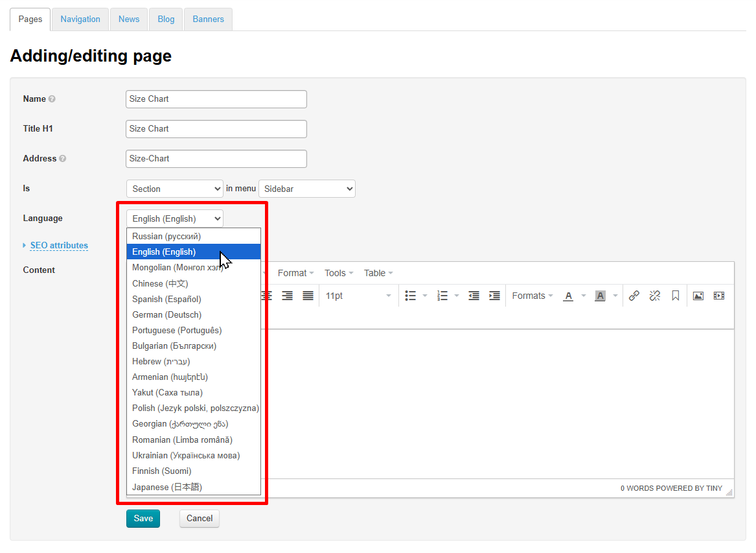The height and width of the screenshot is (553, 756).
Task: Click into the Address input field
Action: tap(216, 159)
